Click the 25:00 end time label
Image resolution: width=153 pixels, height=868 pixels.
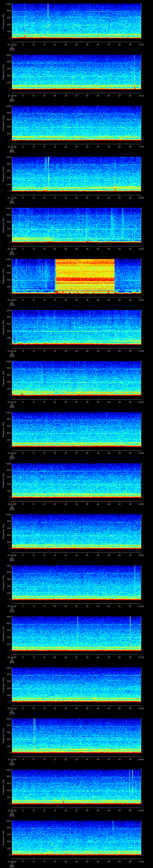point(141,555)
